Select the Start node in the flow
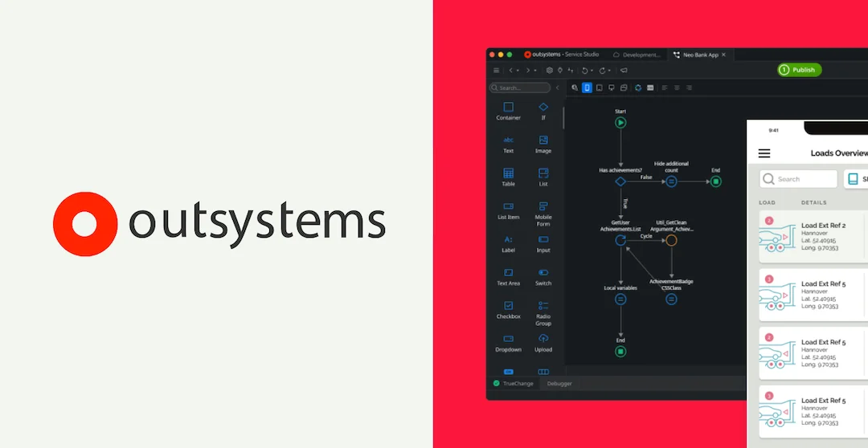The width and height of the screenshot is (868, 448). click(620, 123)
